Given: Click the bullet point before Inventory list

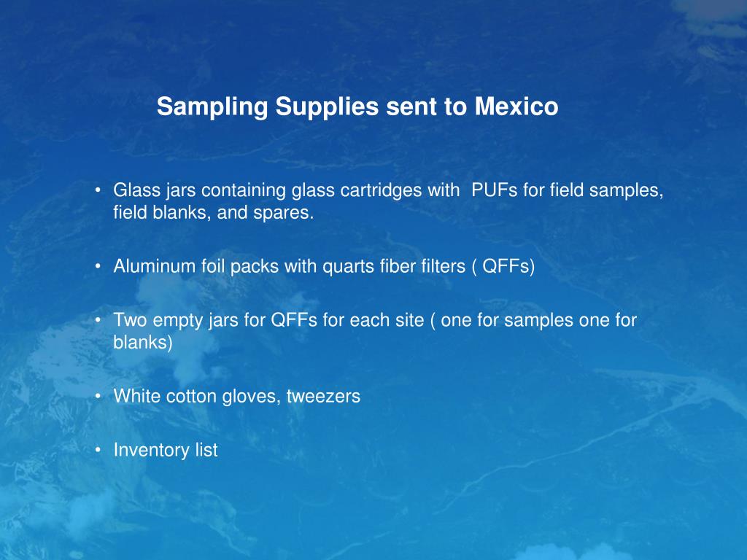Looking at the screenshot, I should [98, 451].
